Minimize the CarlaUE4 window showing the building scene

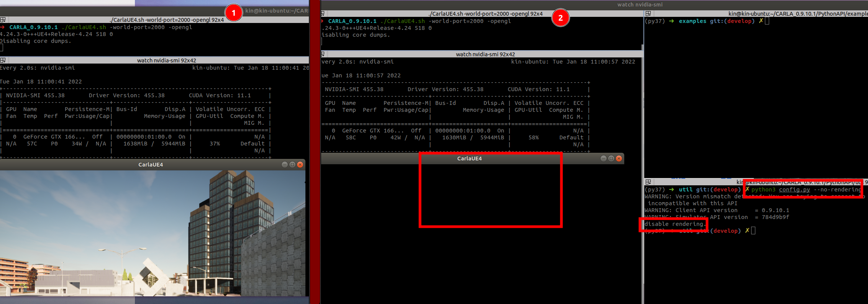(x=285, y=165)
